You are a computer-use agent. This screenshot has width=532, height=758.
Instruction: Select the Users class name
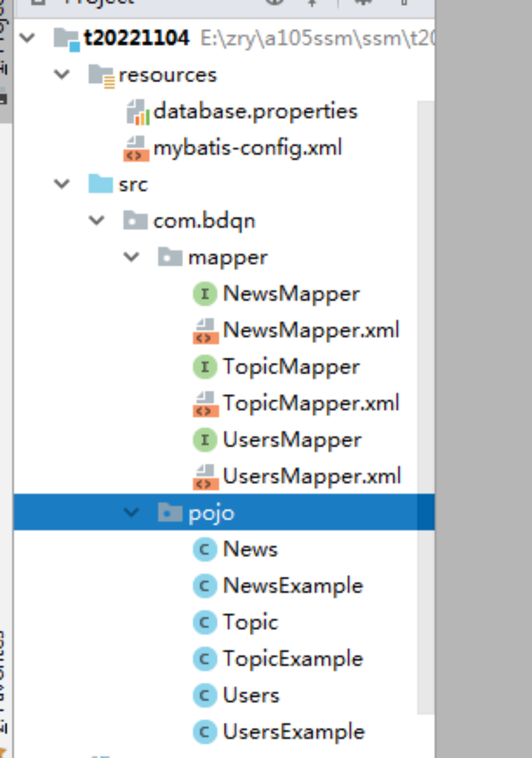[x=251, y=695]
